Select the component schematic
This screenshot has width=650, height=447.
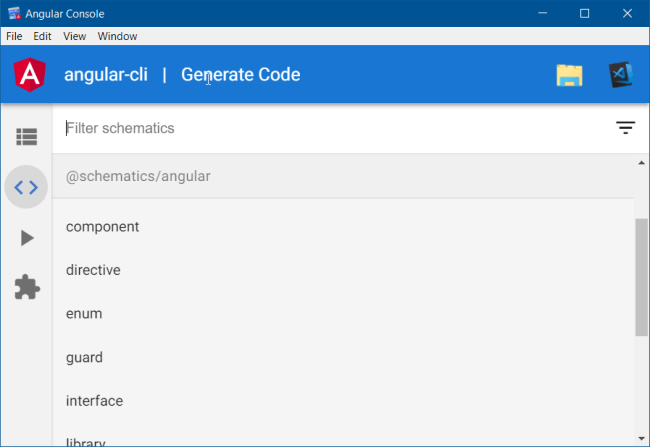[x=343, y=227]
